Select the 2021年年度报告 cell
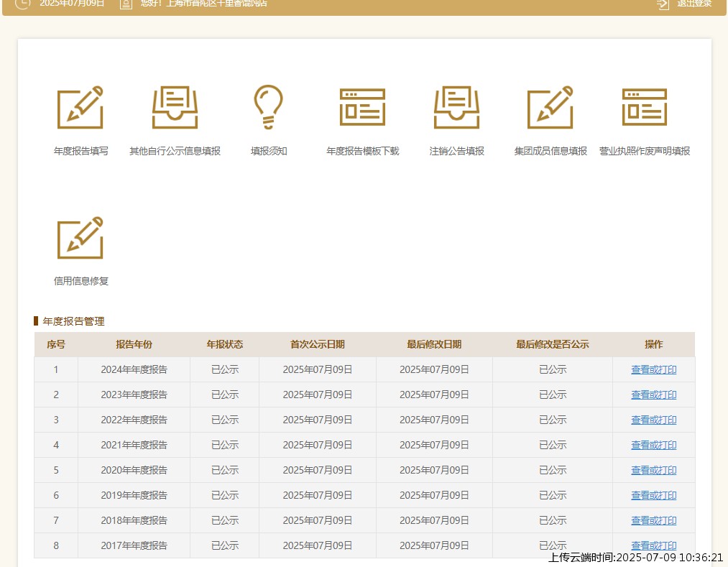The width and height of the screenshot is (728, 567). pyautogui.click(x=134, y=445)
